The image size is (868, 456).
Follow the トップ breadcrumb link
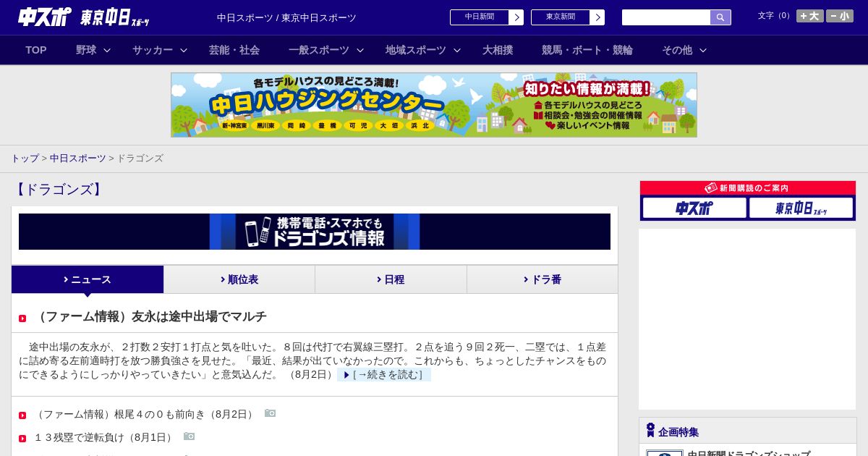click(x=25, y=159)
